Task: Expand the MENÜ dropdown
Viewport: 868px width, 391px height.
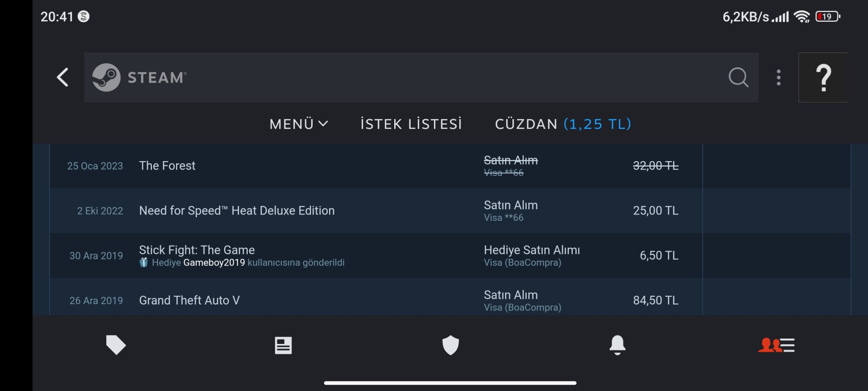Action: tap(299, 124)
